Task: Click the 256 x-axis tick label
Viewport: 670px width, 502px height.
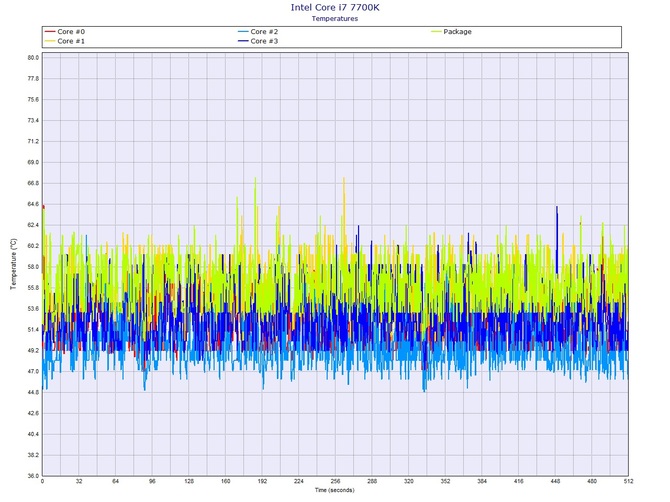Action: [335, 481]
